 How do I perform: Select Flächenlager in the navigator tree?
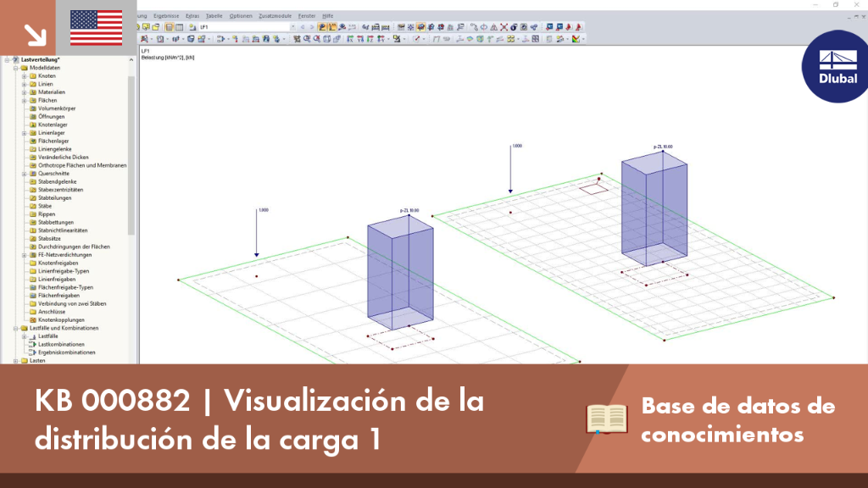(x=53, y=141)
